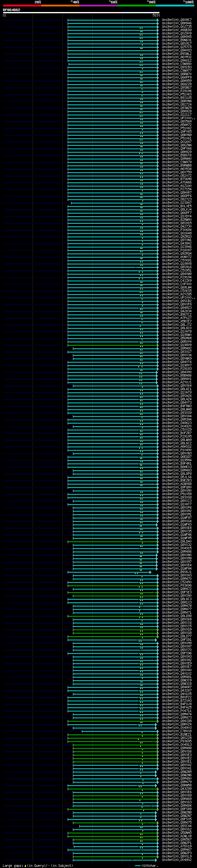Click the green alignment bar of UniRef100_Q198V9
197x868 pixels.
pos(113,345)
